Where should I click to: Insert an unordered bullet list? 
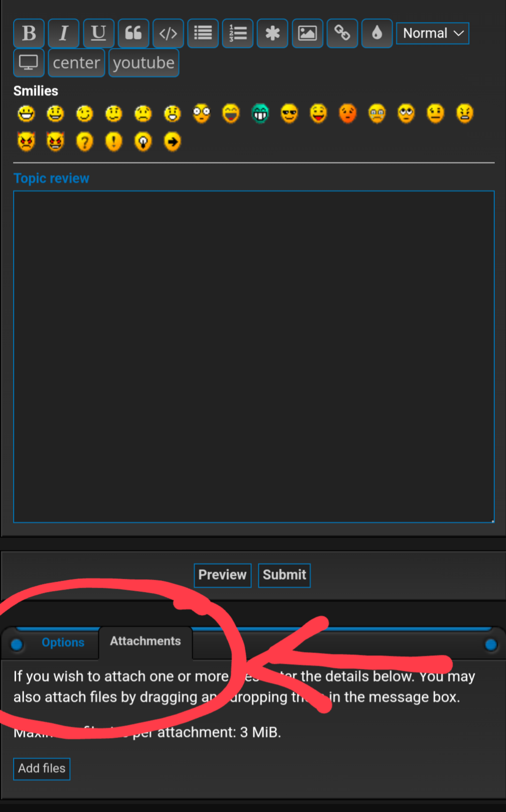203,33
